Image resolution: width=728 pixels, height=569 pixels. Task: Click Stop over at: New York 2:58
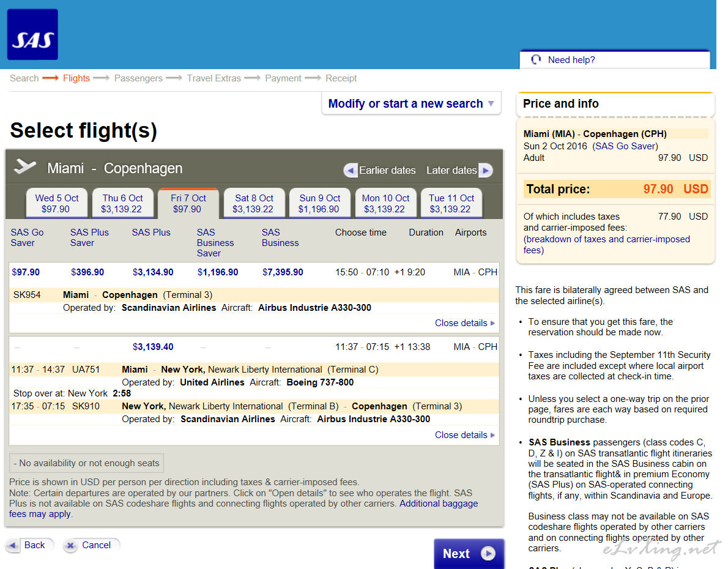click(72, 393)
